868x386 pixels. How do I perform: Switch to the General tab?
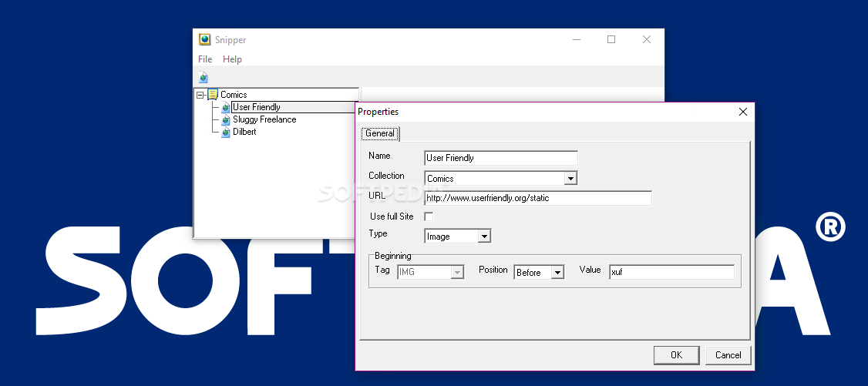click(380, 133)
